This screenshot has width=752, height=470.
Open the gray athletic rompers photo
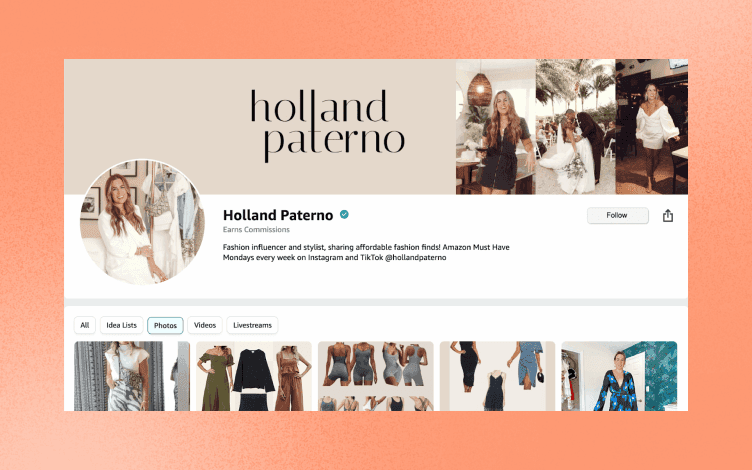(x=376, y=376)
